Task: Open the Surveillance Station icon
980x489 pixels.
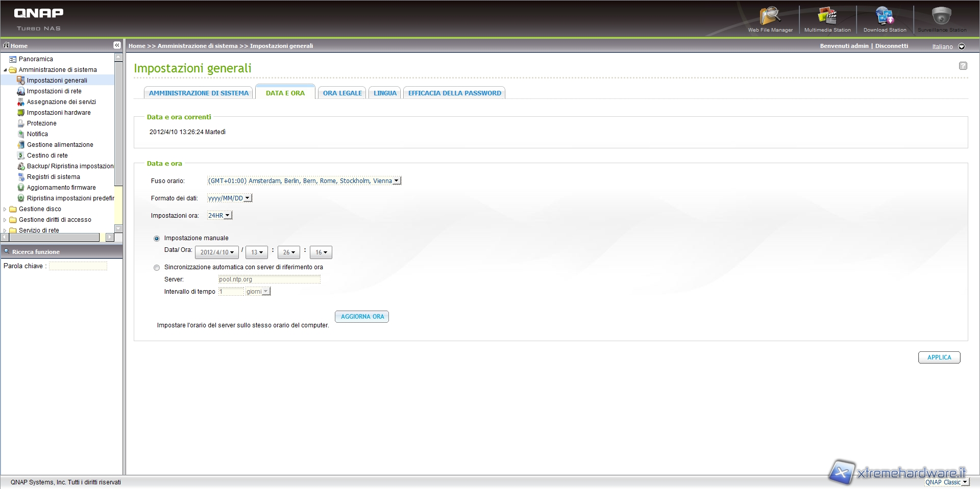Action: 942,18
